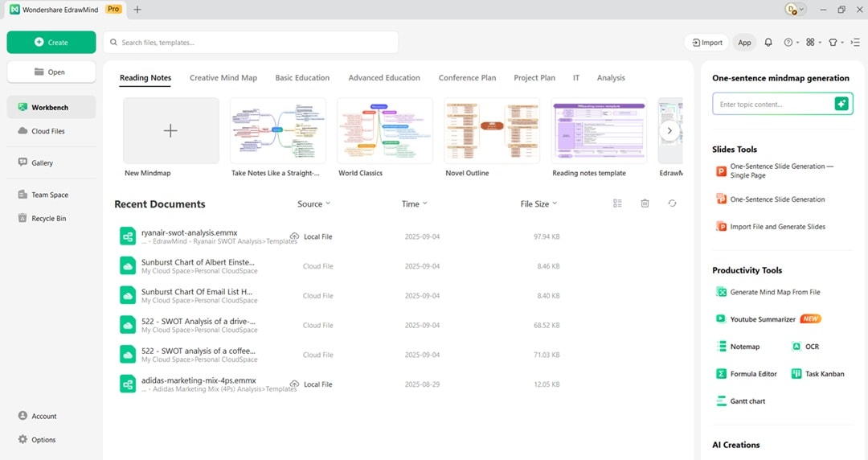Click the App button
Image resolution: width=868 pixels, height=460 pixels.
(x=744, y=42)
